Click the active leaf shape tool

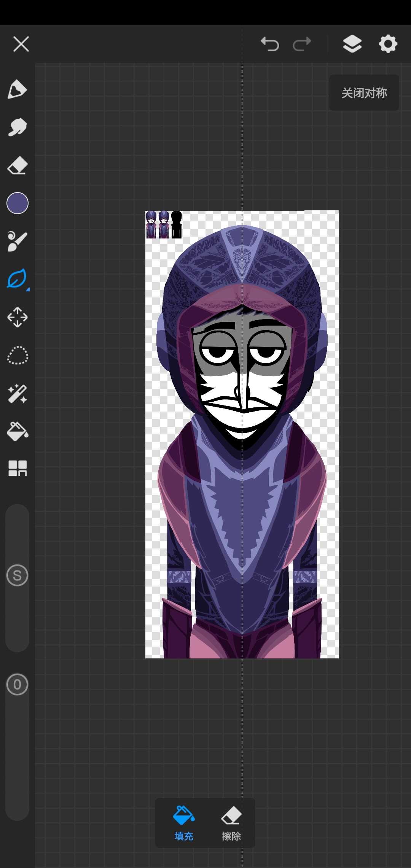[x=18, y=279]
